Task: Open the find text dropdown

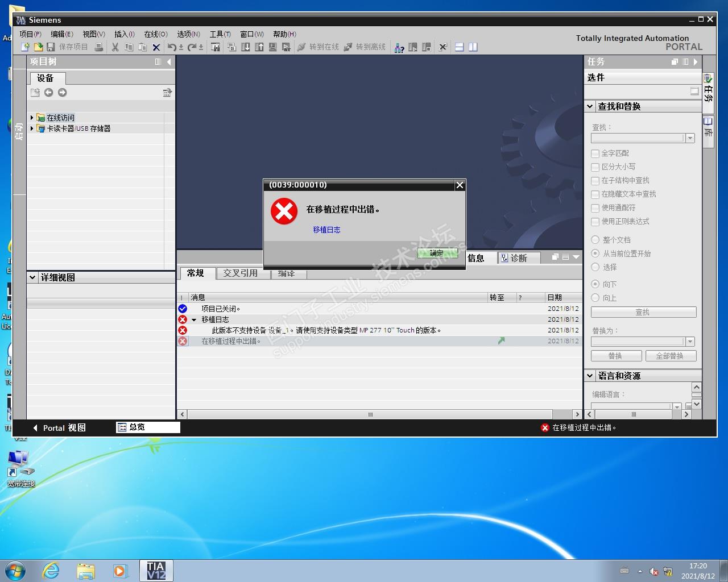Action: pos(690,138)
